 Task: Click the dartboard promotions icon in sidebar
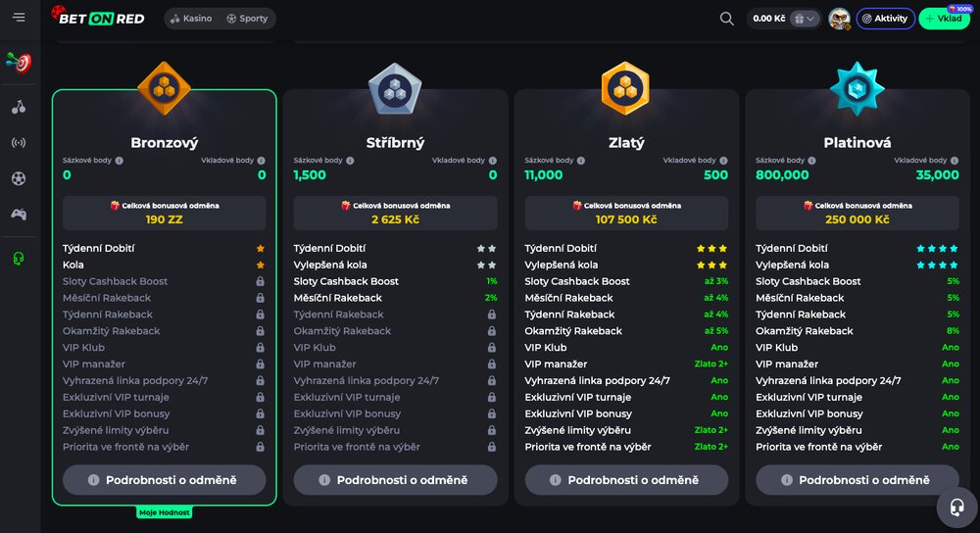click(19, 63)
